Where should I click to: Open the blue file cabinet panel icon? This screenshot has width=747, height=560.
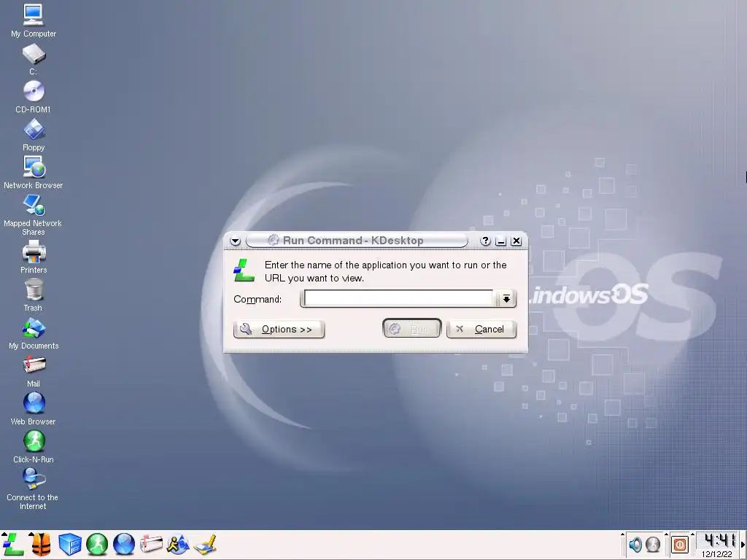point(69,544)
